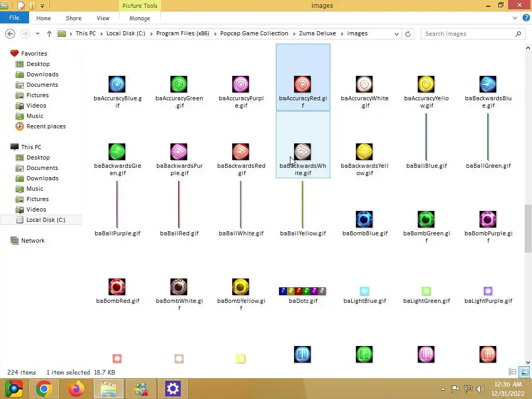The image size is (532, 399).
Task: Expand the ribbon with the chevron
Action: click(515, 18)
